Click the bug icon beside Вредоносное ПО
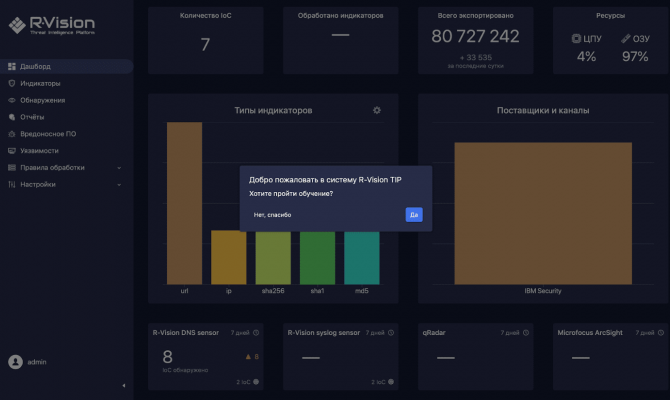This screenshot has width=670, height=400. pos(12,134)
